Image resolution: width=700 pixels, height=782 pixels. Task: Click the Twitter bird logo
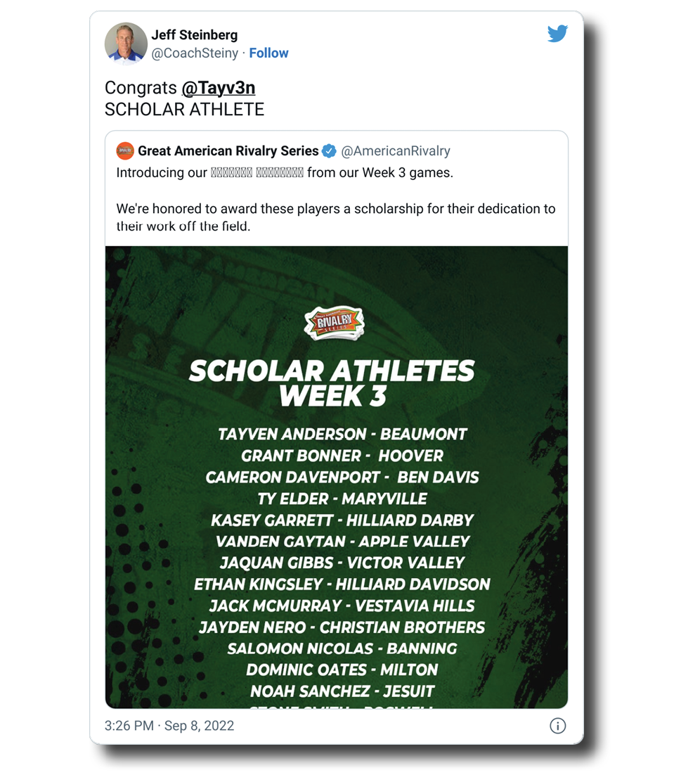coord(557,34)
